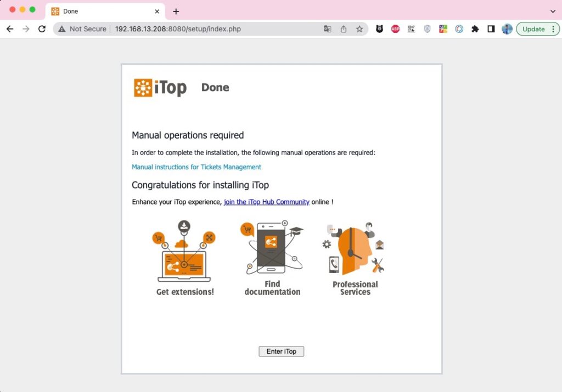The image size is (562, 392).
Task: Open the Extensions puzzle-piece menu
Action: coord(475,29)
